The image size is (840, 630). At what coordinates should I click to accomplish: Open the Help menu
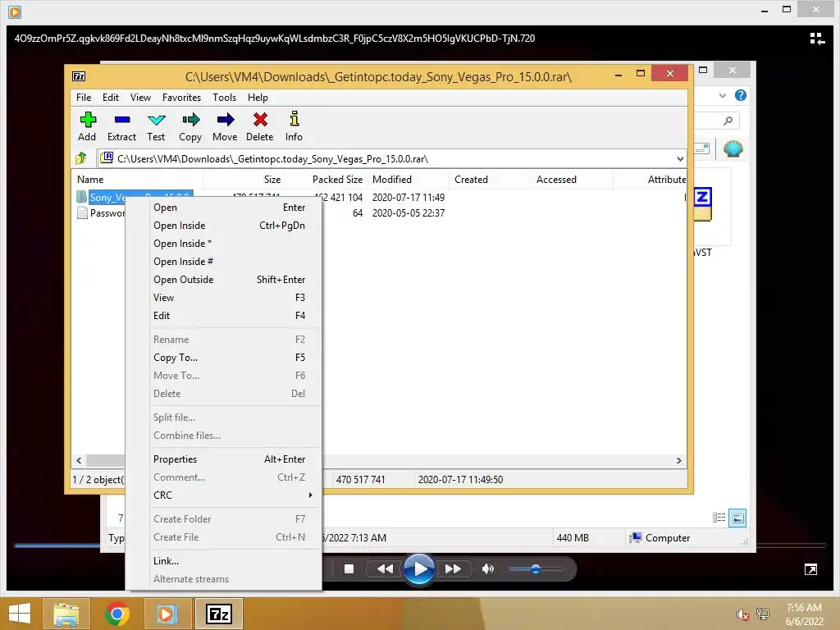(x=257, y=98)
